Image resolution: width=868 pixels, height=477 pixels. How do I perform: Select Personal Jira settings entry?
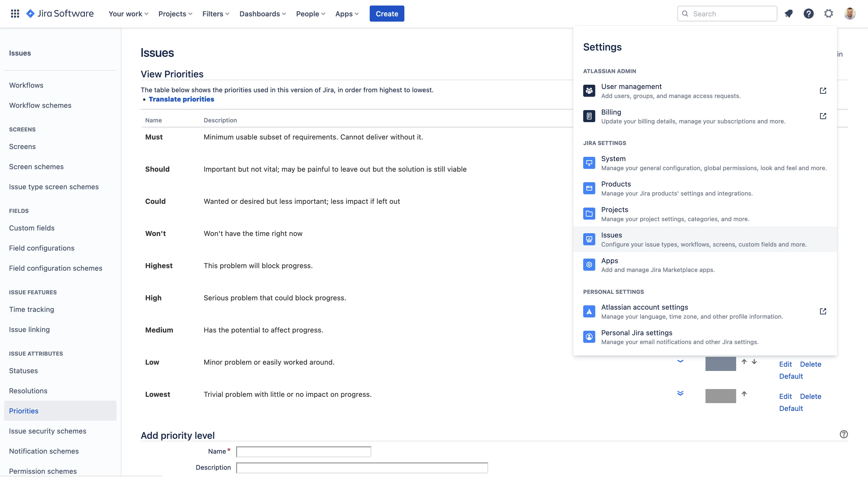coord(705,337)
